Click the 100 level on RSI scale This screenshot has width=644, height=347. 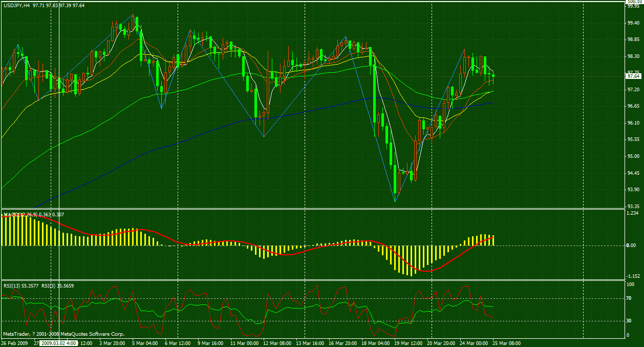(631, 284)
